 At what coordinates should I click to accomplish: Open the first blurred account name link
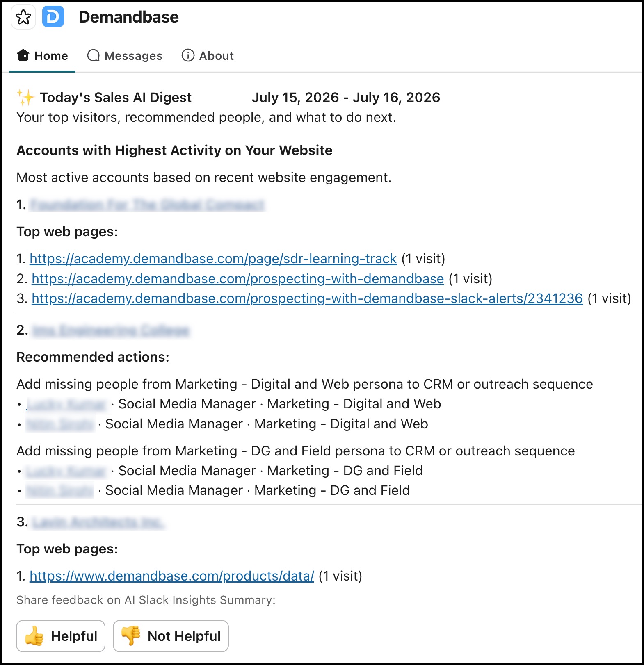coord(148,204)
